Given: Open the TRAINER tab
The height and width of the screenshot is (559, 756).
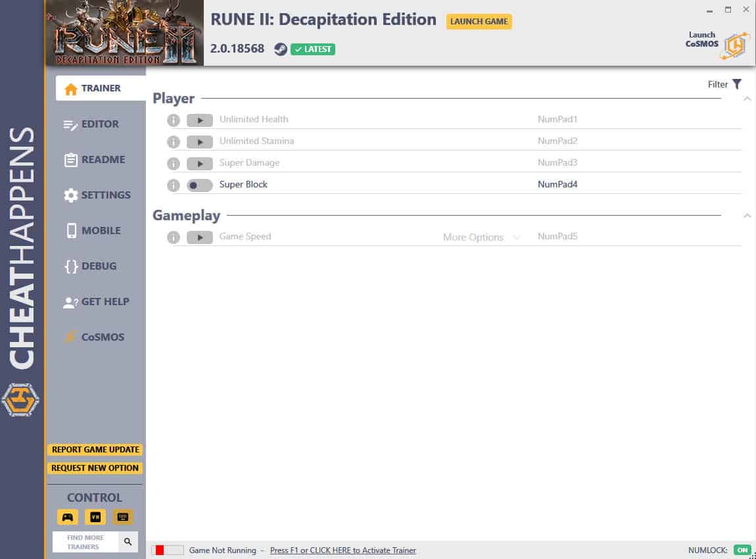Looking at the screenshot, I should coord(101,88).
